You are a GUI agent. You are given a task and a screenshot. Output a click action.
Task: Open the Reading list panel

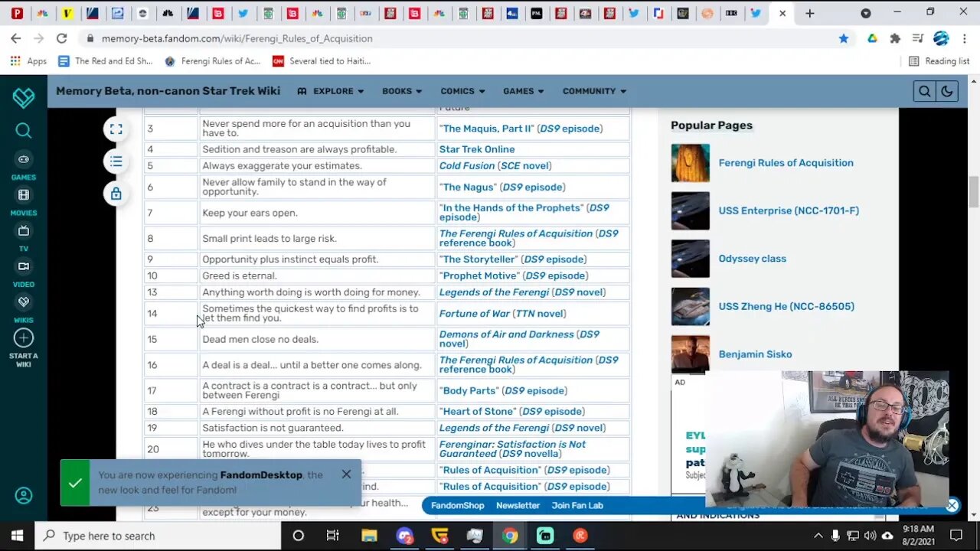pos(939,61)
